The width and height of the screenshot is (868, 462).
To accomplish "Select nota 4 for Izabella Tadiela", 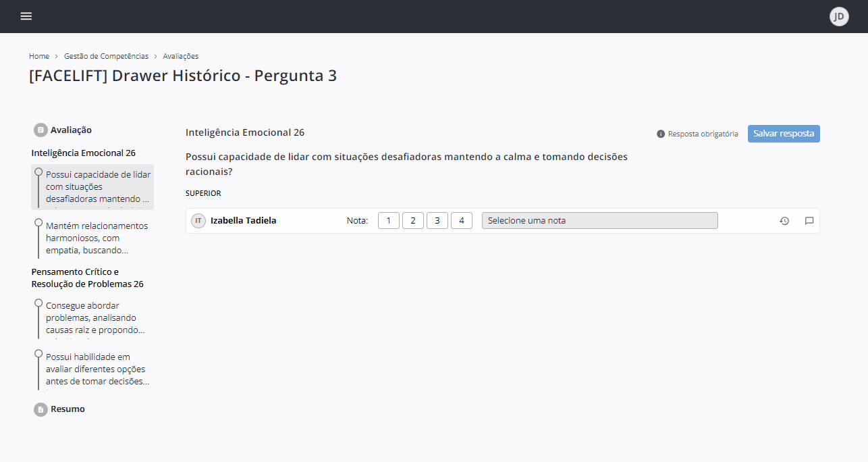I will click(461, 220).
